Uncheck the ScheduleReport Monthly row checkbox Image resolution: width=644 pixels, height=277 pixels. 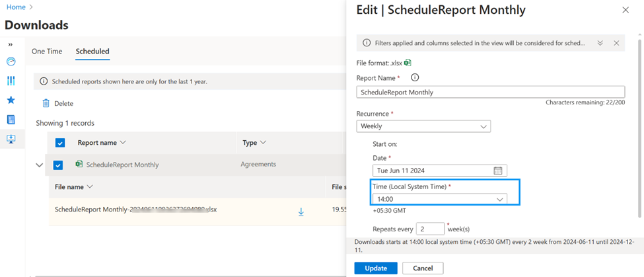[x=58, y=165]
